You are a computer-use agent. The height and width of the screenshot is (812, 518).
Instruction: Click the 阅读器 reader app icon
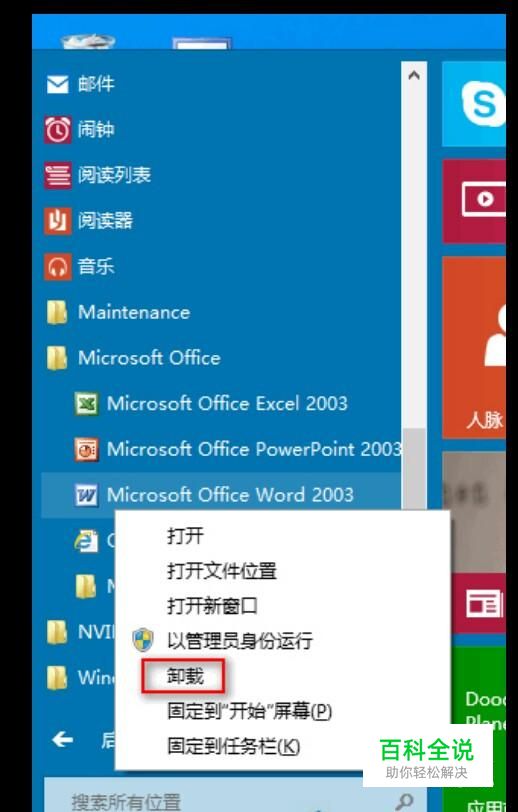(x=57, y=221)
